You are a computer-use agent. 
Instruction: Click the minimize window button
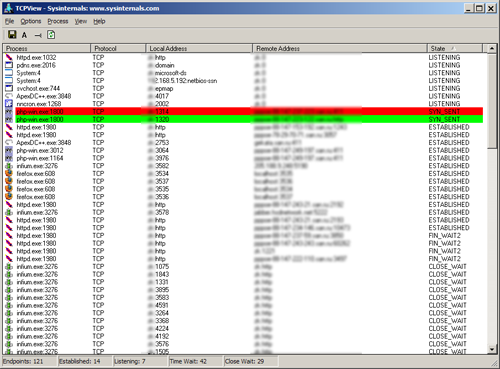469,8
